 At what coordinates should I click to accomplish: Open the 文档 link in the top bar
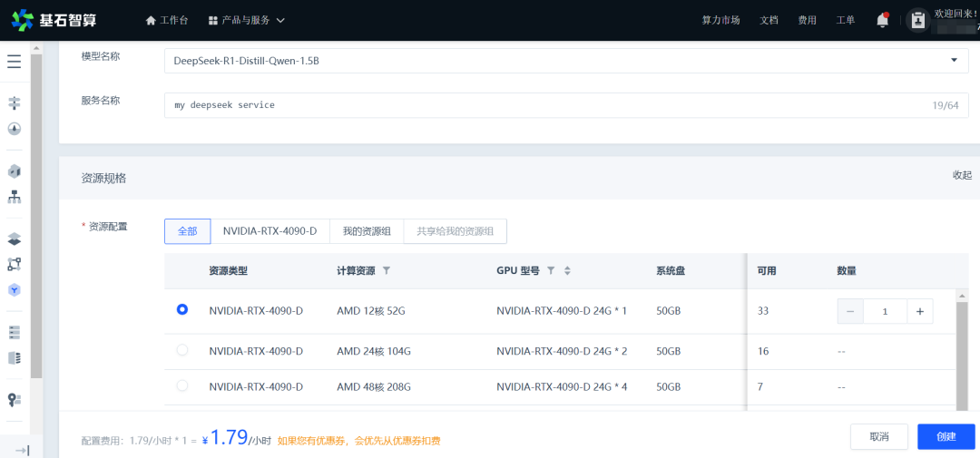tap(769, 20)
